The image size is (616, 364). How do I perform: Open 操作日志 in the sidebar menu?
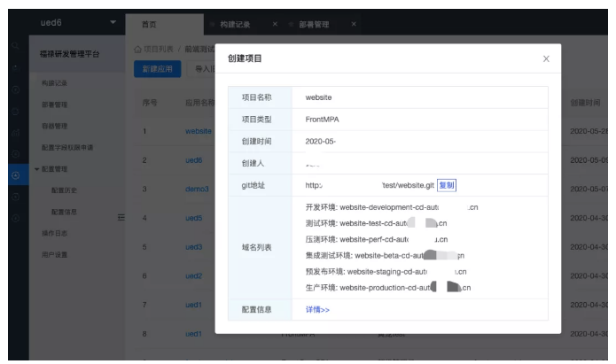pos(54,233)
